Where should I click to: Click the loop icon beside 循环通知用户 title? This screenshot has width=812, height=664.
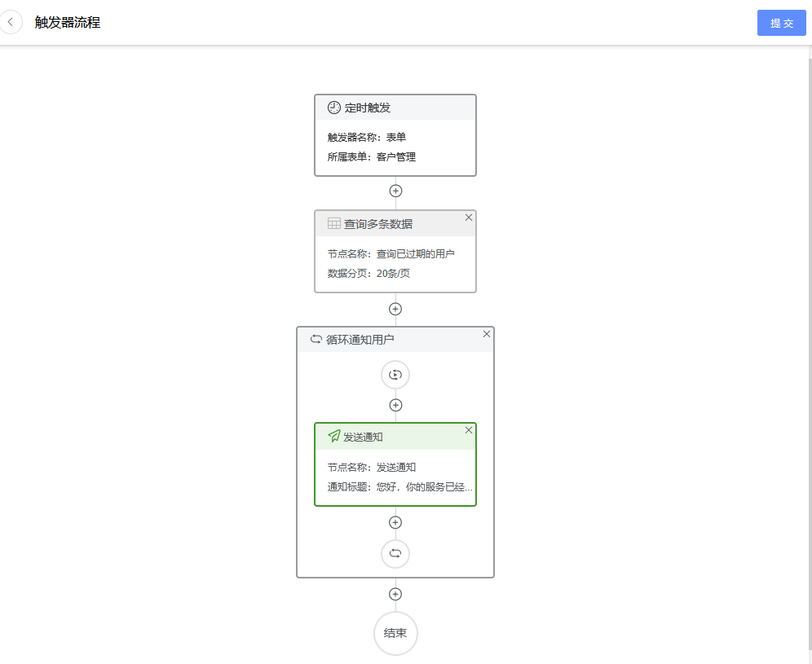(316, 339)
